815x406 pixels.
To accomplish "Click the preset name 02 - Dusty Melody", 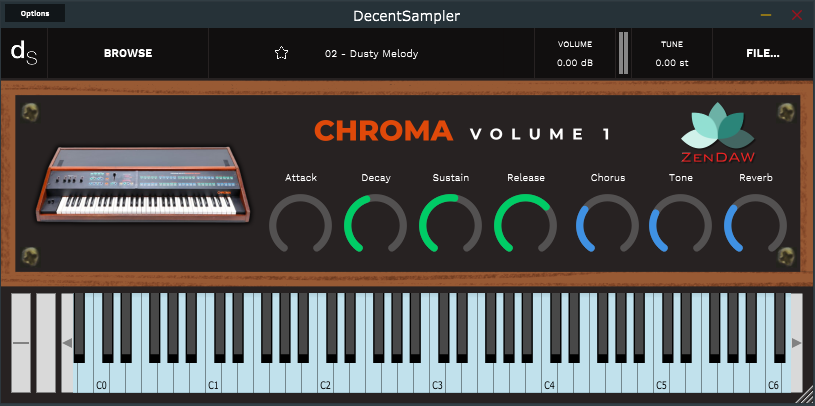I will click(371, 54).
